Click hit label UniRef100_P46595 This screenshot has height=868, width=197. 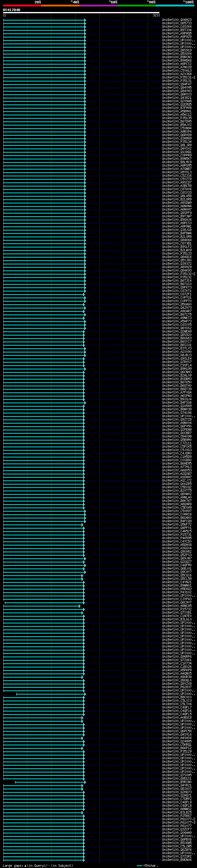(177, 538)
